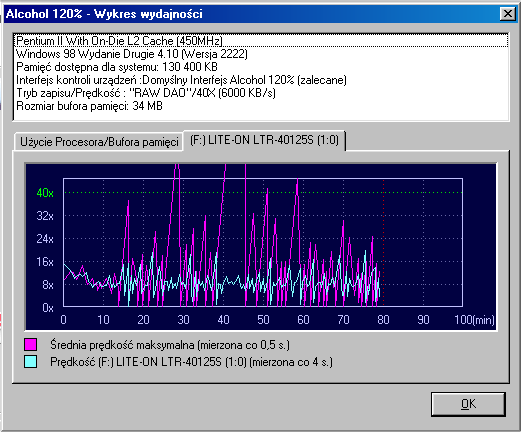
Task: Click the 0x speed axis label
Action: click(48, 308)
